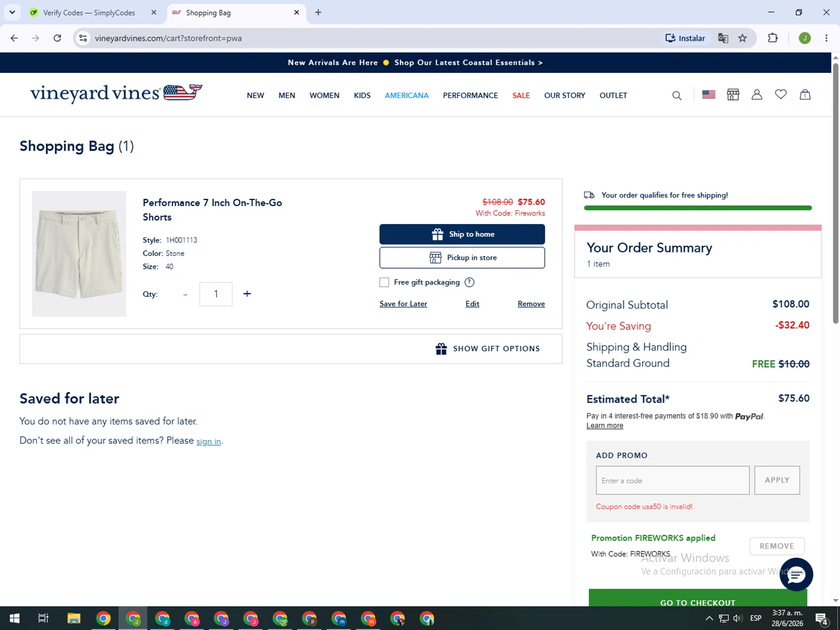Open PayPal Learn more link
Screen dimensions: 840x630
point(605,426)
